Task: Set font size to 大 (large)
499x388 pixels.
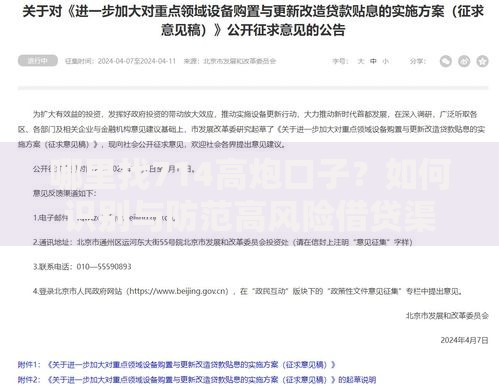Action: pyautogui.click(x=361, y=61)
